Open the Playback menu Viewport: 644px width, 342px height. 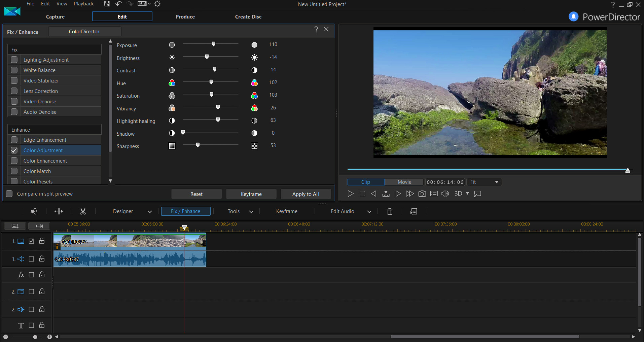(x=83, y=4)
